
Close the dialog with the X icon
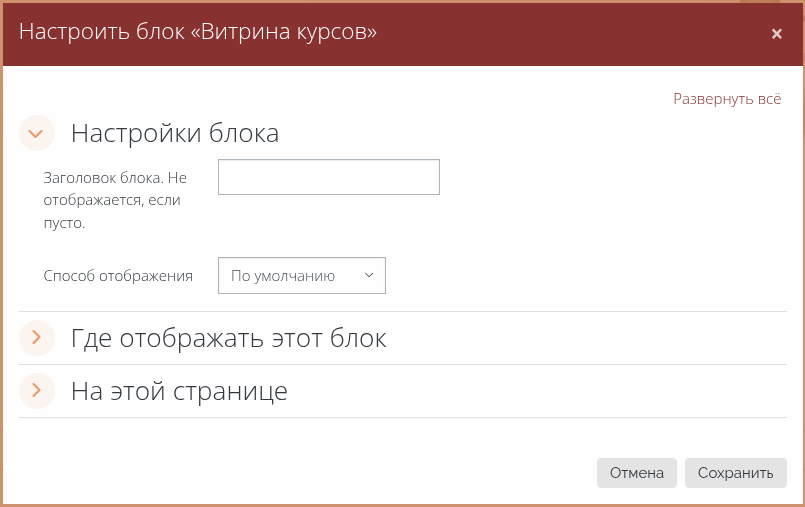pyautogui.click(x=776, y=34)
